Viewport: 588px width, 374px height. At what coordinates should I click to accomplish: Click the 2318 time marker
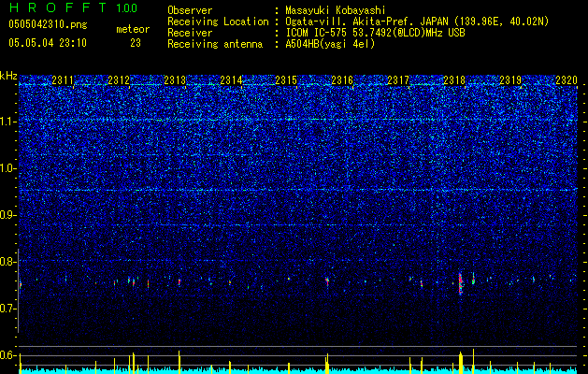(454, 79)
